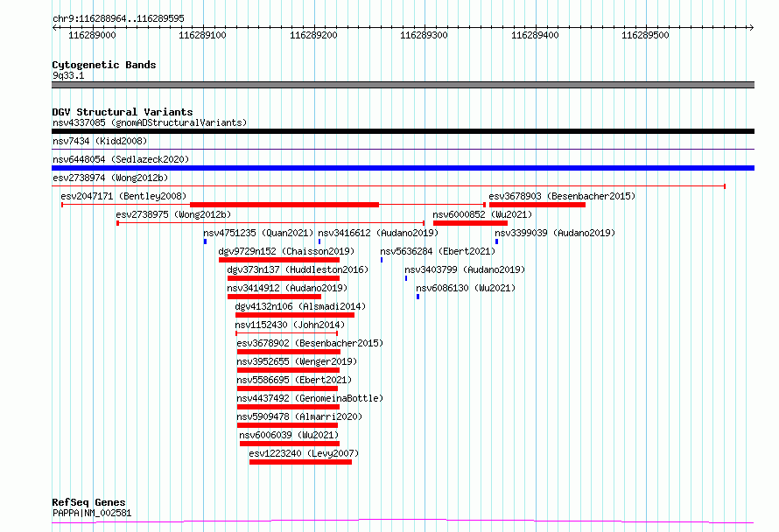Open nsv6000852 (Wu2021) label
Viewport: 779px width, 532px height.
click(x=482, y=214)
